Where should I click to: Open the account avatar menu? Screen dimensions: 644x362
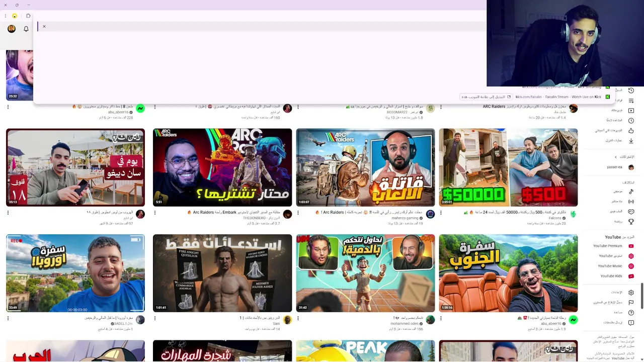[x=12, y=29]
